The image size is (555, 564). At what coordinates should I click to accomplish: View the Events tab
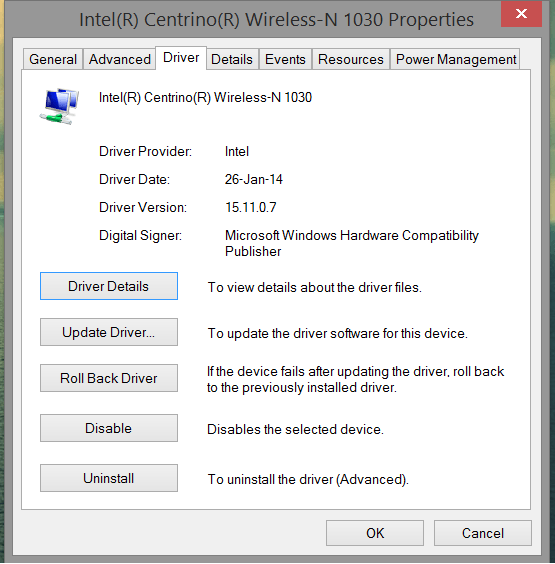pos(285,59)
